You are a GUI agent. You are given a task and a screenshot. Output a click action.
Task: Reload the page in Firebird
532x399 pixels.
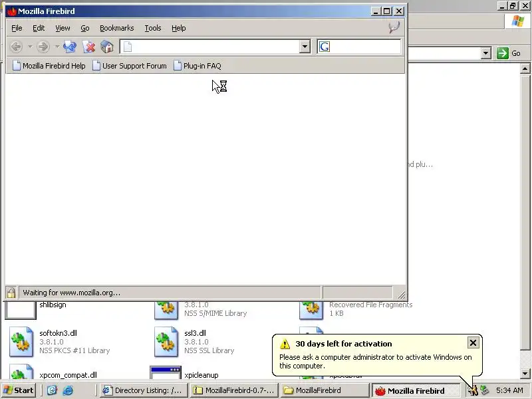(70, 47)
